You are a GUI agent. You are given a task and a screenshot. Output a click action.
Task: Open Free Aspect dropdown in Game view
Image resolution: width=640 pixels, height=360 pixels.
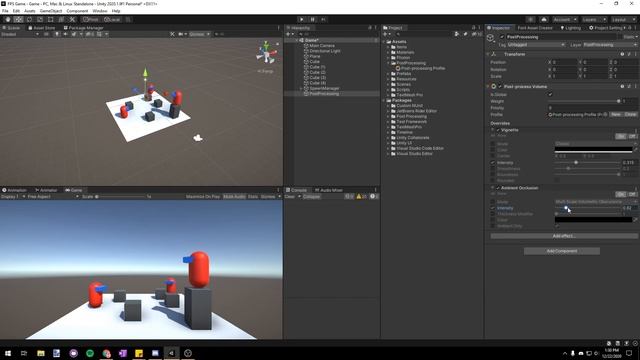(53, 197)
